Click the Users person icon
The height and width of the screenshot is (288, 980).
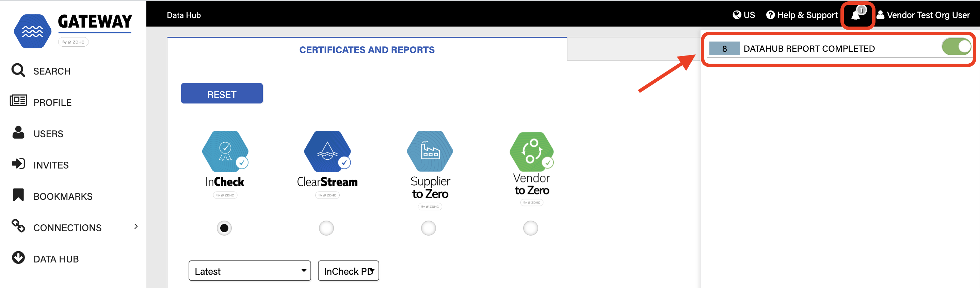tap(18, 132)
